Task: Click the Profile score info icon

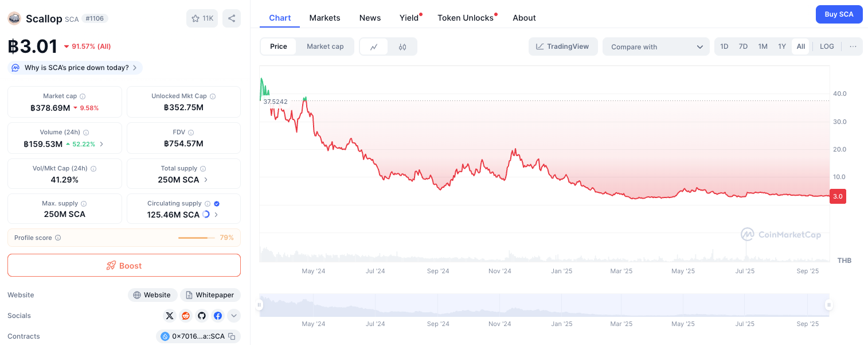Action: (58, 238)
